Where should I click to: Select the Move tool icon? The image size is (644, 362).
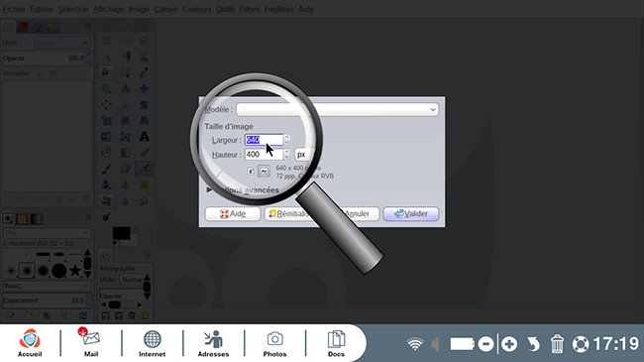tap(145, 88)
